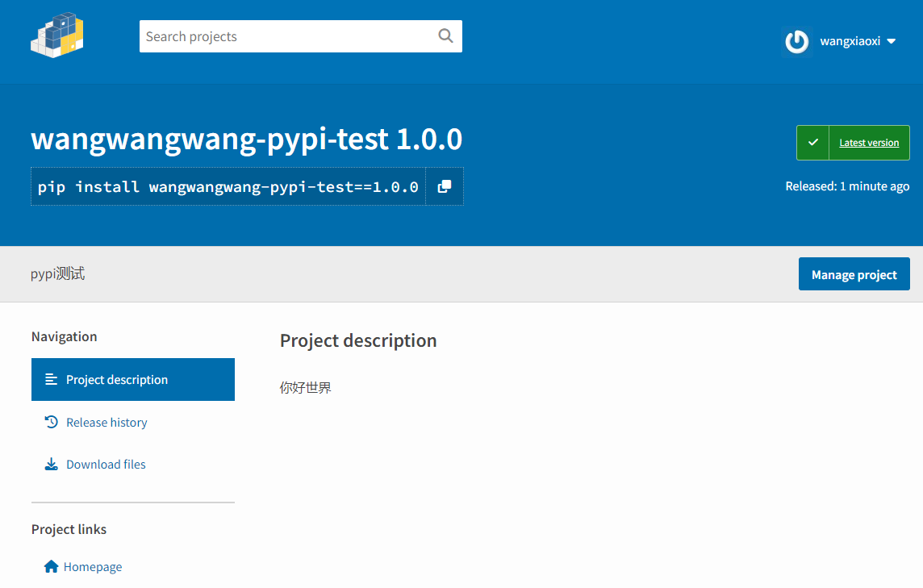Image resolution: width=923 pixels, height=588 pixels.
Task: Select Project description navigation tab
Action: point(133,380)
